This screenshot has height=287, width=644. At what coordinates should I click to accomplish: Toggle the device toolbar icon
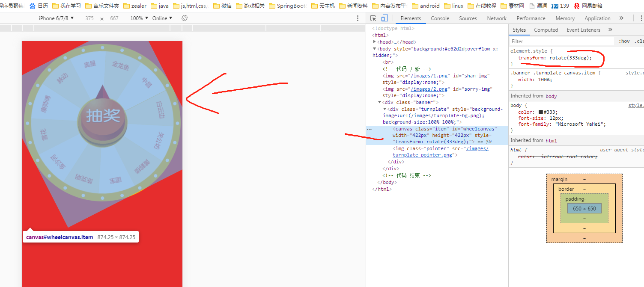pos(385,18)
